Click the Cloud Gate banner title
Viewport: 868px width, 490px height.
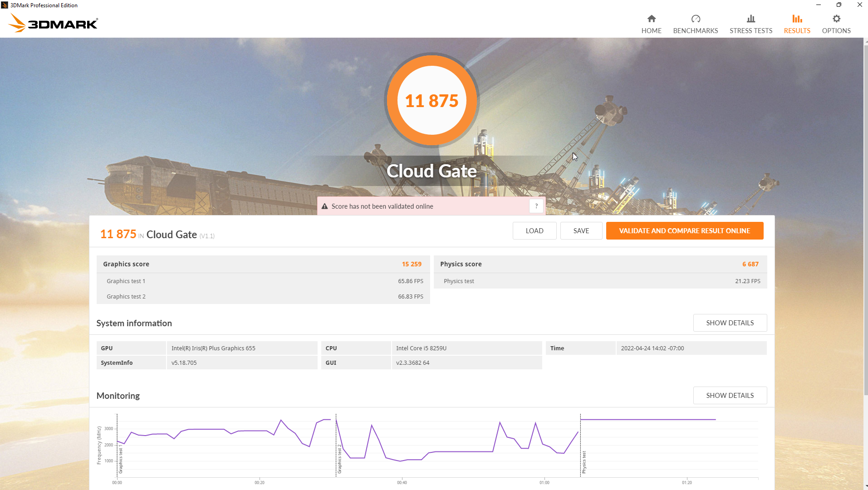click(x=432, y=171)
